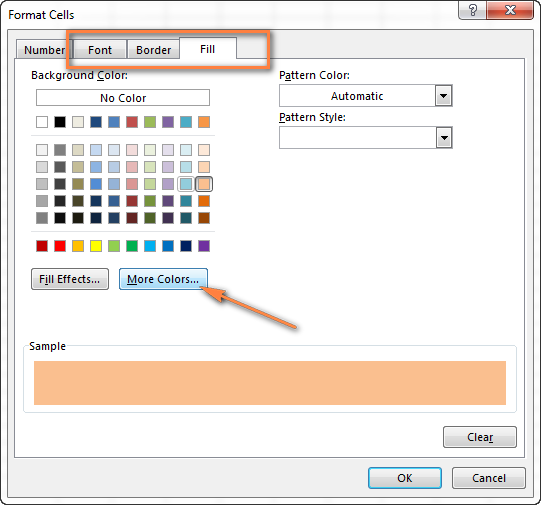Screen dimensions: 541x505
Task: Pick light blue standard color swatch
Action: coord(150,246)
